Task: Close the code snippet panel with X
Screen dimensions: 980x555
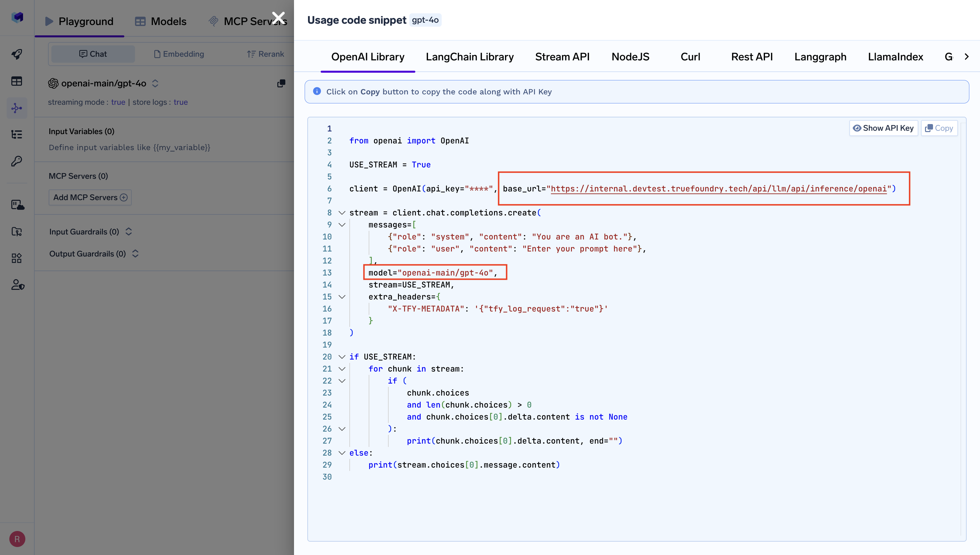Action: pyautogui.click(x=278, y=18)
